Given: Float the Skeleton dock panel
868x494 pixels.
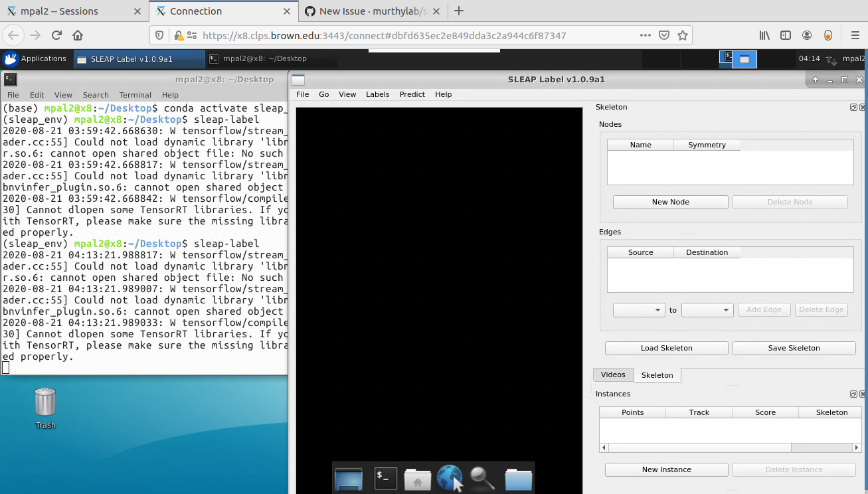Looking at the screenshot, I should tap(853, 107).
